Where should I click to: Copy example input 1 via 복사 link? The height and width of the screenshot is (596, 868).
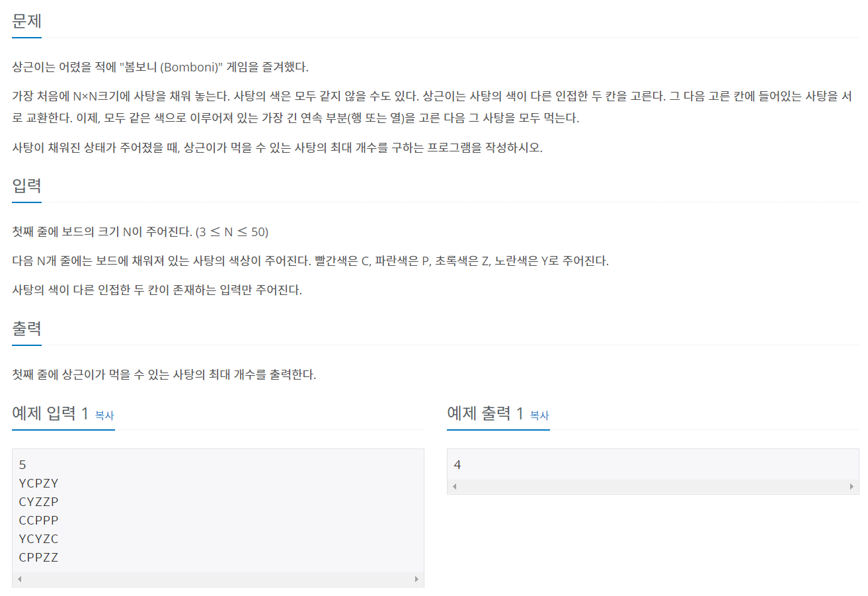tap(104, 415)
